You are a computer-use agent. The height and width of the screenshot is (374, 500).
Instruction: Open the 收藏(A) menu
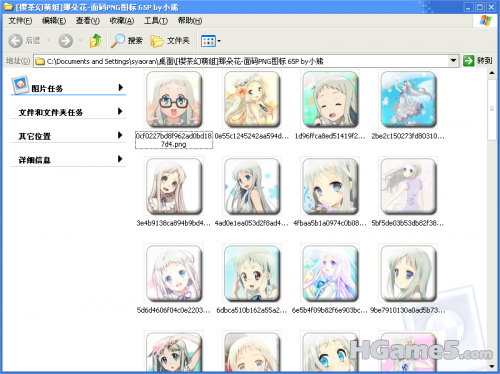122,21
